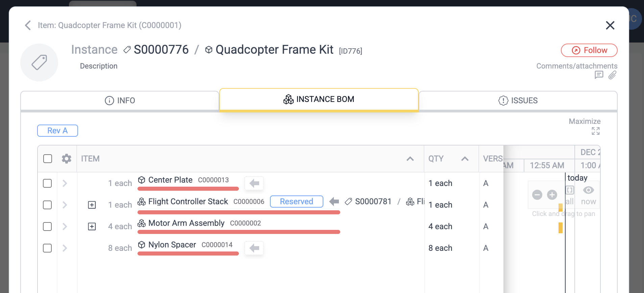Click the Maximize expand icon above the table

point(596,131)
